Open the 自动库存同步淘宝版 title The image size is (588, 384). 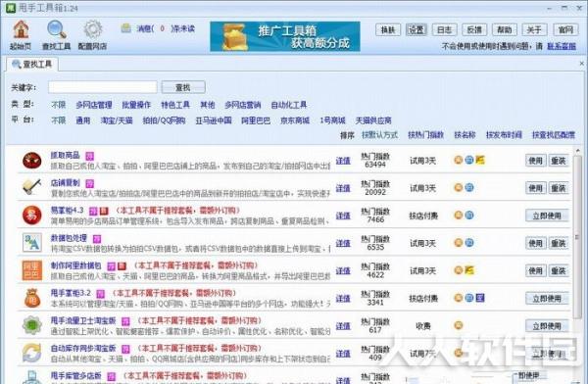point(83,349)
